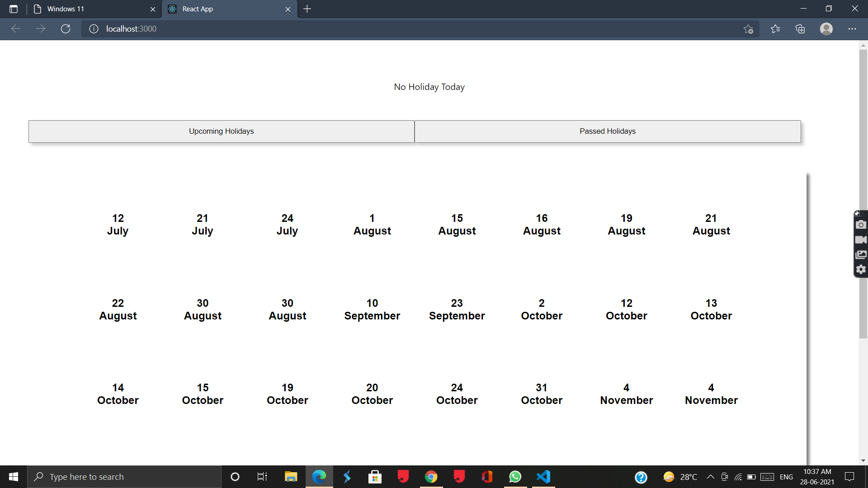868x488 pixels.
Task: Click inside the address bar
Action: pyautogui.click(x=316, y=28)
